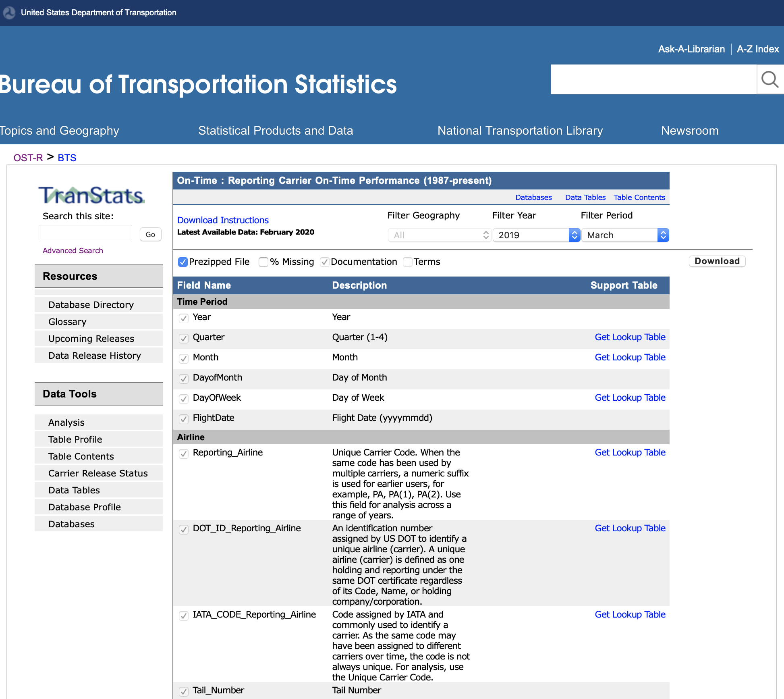This screenshot has height=699, width=784.
Task: Click the TranStats site search field
Action: [x=85, y=233]
